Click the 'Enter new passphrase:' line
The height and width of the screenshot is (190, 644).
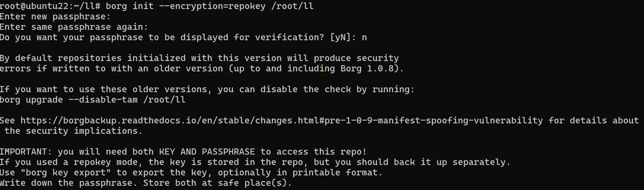55,17
